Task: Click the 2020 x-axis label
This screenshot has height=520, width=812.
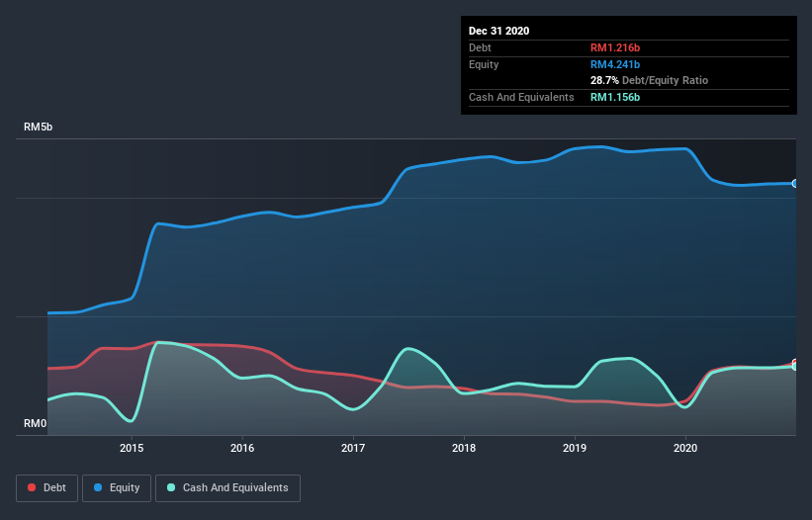Action: click(685, 448)
